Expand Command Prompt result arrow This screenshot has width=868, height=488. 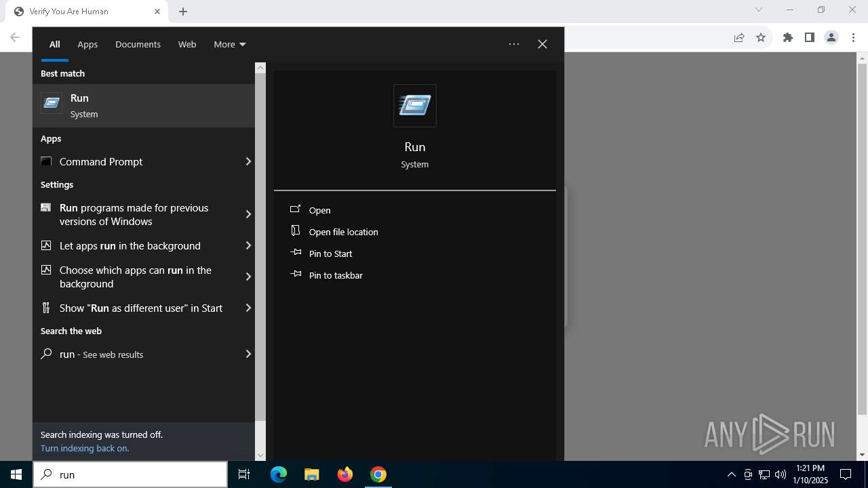(x=248, y=161)
